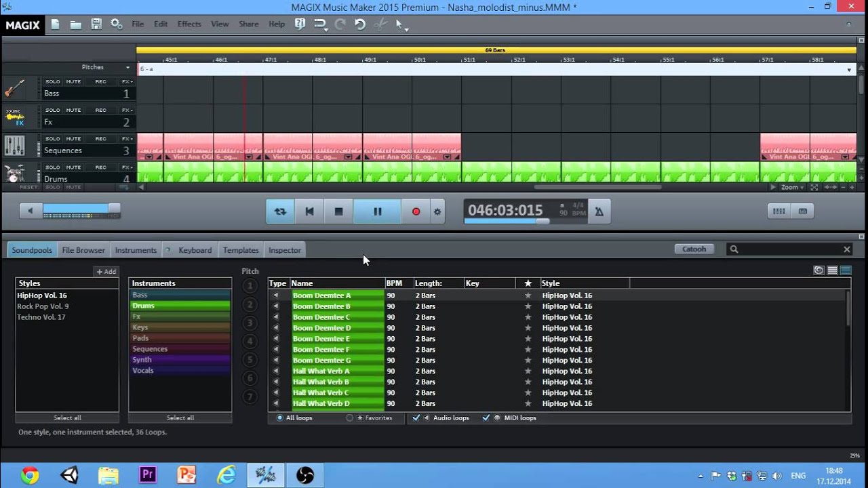
Task: Click the volume speaker icon button
Action: [x=30, y=211]
